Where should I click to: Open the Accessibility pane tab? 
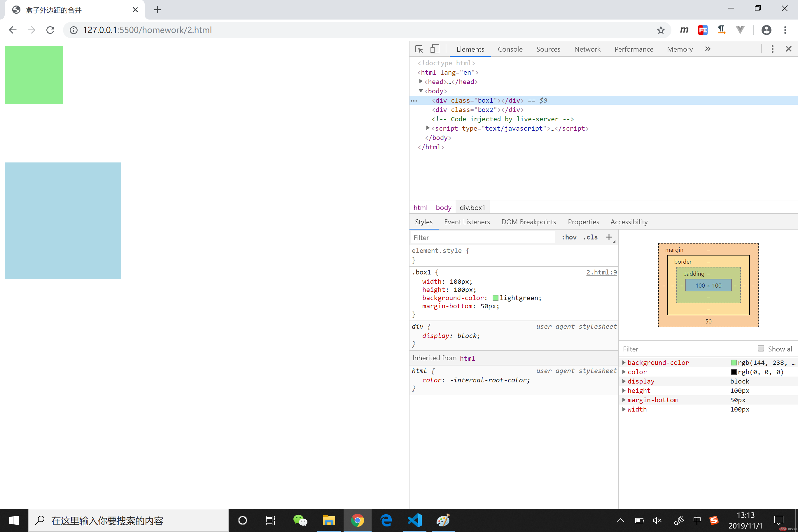[629, 222]
